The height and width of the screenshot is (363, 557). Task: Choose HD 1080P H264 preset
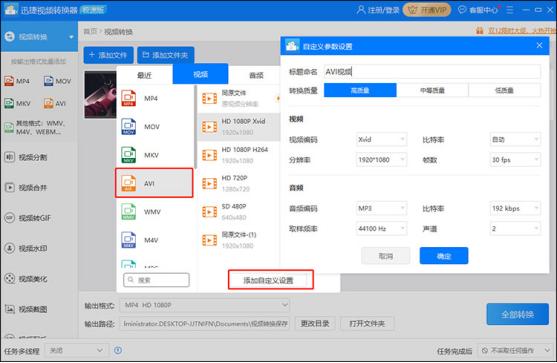[239, 155]
